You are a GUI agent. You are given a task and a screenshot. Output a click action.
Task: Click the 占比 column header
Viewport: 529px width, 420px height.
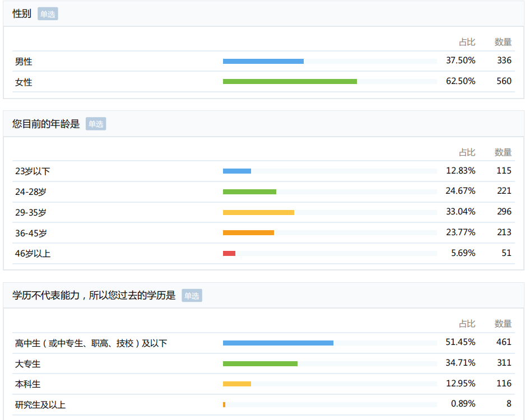[x=467, y=41]
